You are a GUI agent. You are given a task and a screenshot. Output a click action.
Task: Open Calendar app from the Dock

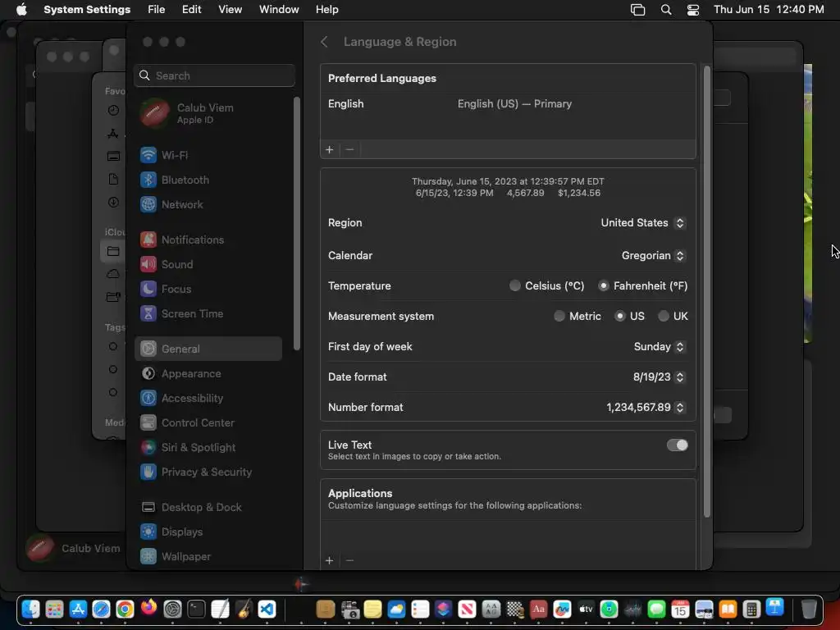pyautogui.click(x=680, y=609)
